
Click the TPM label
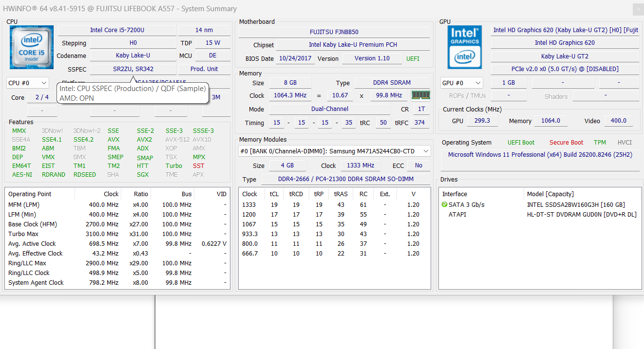[600, 143]
